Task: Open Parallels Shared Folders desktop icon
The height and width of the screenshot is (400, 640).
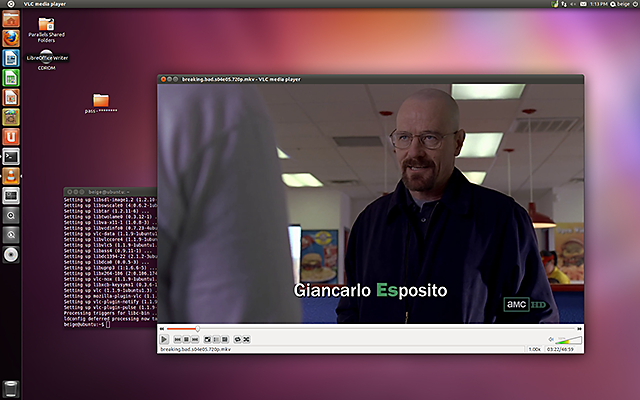Action: (47, 29)
